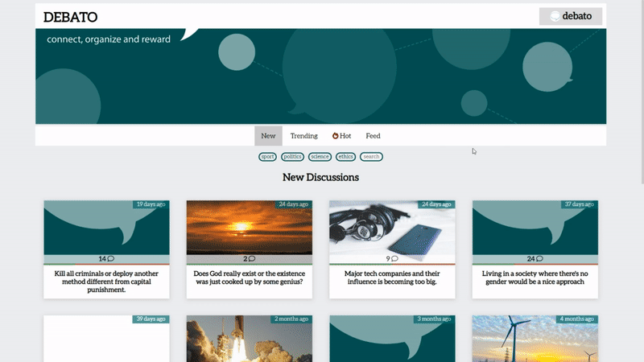Screen dimensions: 644x362
Task: Click the page vertical scrollbar
Action: pos(642,93)
